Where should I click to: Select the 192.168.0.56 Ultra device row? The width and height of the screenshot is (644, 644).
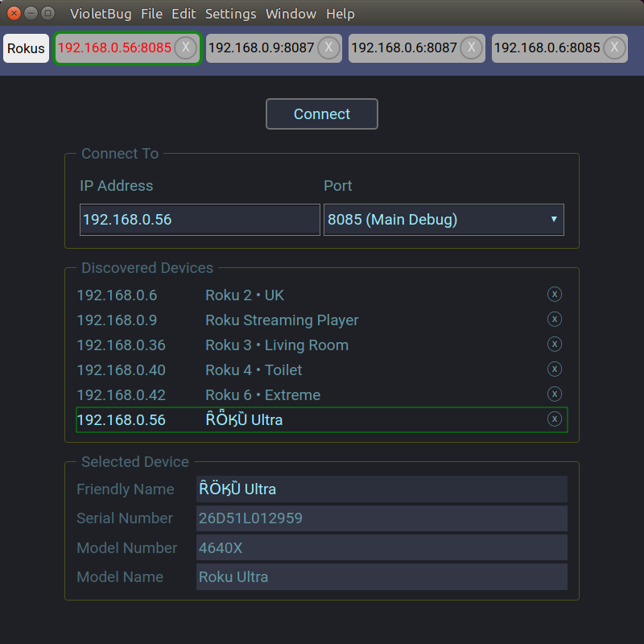pos(321,419)
